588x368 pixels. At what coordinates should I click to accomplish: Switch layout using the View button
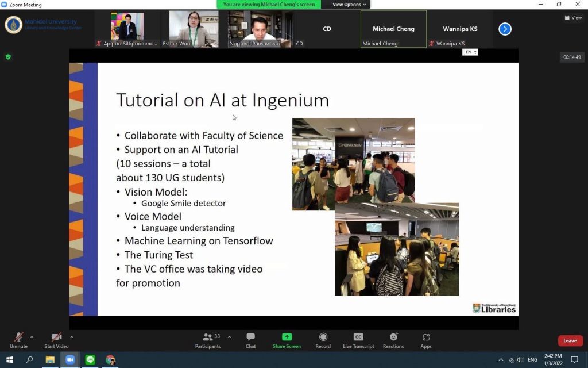coord(573,18)
